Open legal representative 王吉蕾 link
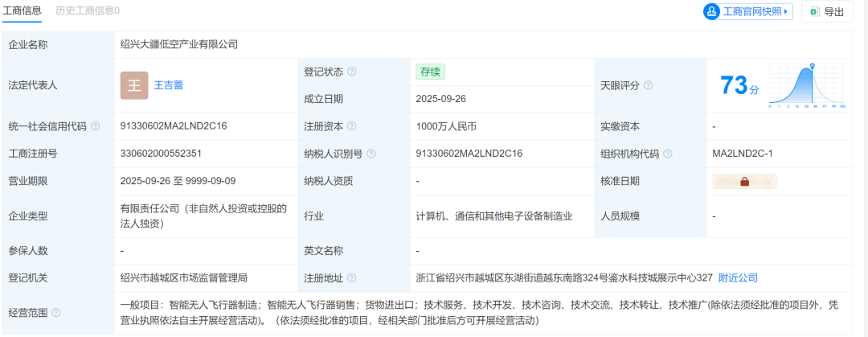Viewport: 868px width, 337px height. [169, 85]
